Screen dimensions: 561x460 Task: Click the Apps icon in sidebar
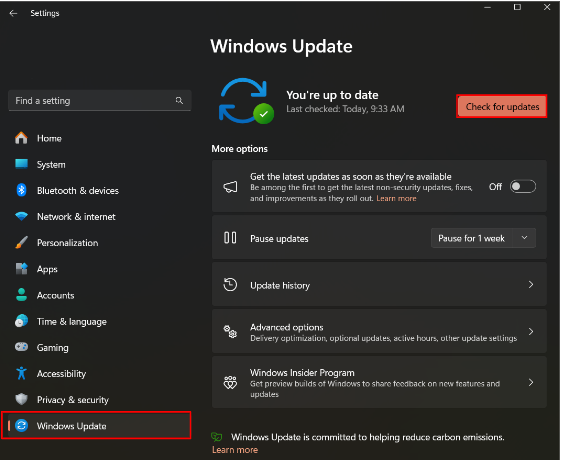(21, 269)
